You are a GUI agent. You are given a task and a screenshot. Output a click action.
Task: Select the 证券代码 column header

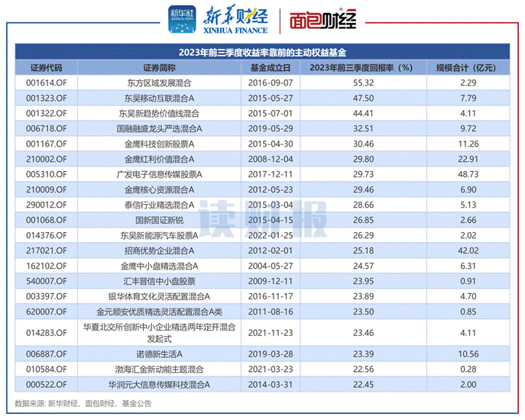pos(48,67)
